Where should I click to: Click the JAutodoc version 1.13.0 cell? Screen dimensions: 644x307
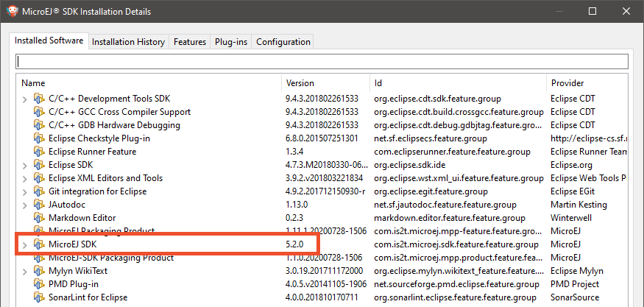(297, 205)
